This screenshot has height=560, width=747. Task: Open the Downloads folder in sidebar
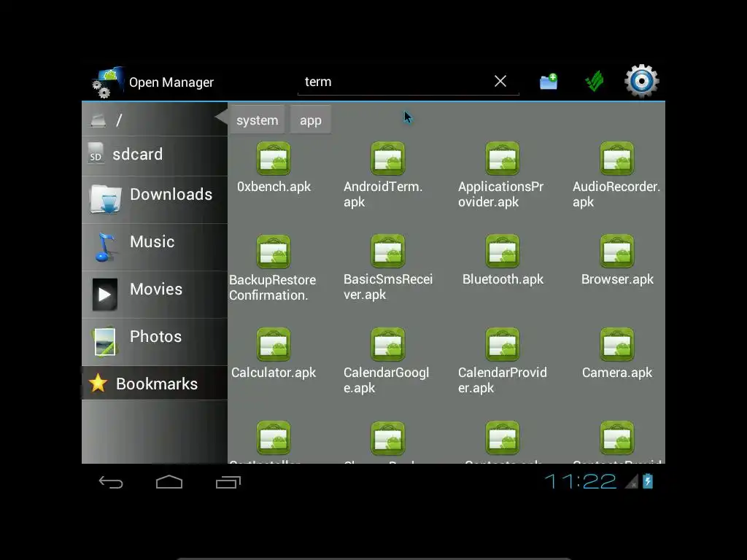(155, 200)
